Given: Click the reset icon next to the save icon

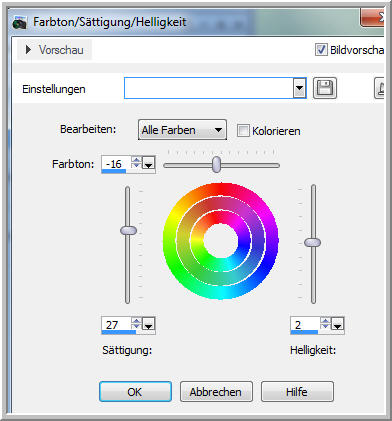Looking at the screenshot, I should 380,88.
